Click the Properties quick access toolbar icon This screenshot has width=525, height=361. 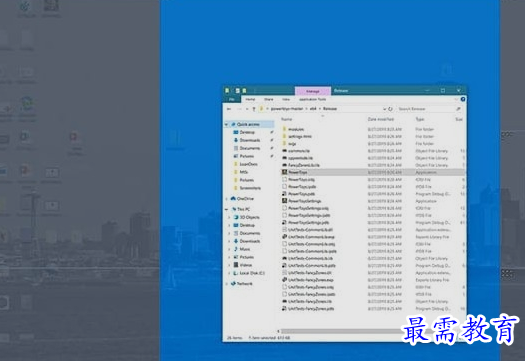click(x=237, y=91)
